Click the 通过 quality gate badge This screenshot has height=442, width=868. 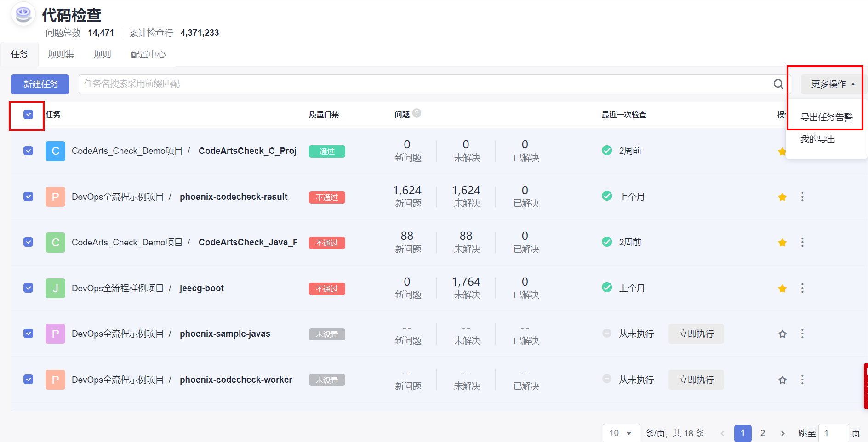327,151
